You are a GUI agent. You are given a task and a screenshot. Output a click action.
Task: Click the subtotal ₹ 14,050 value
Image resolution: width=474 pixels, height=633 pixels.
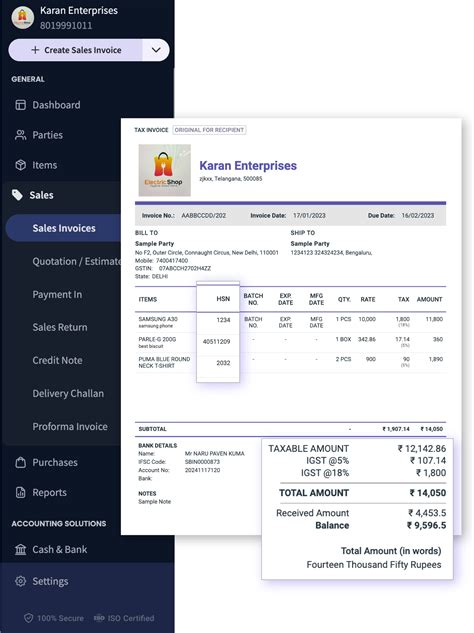(431, 429)
